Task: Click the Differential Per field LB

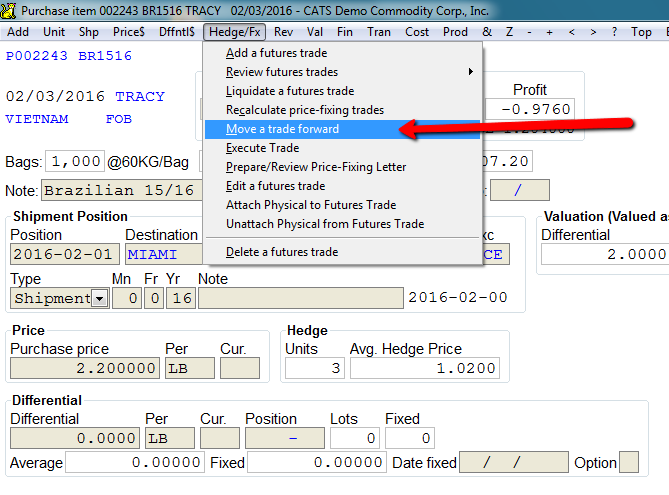Action: (170, 438)
